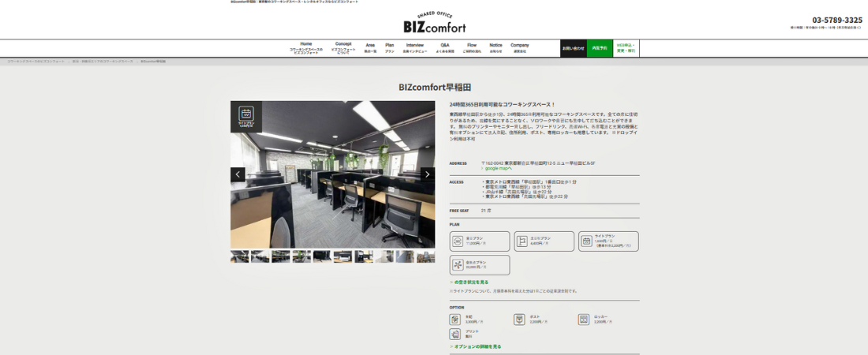The height and width of the screenshot is (355, 868).
Task: Click the flag icon for 4,400 yen plan
Action: 522,241
